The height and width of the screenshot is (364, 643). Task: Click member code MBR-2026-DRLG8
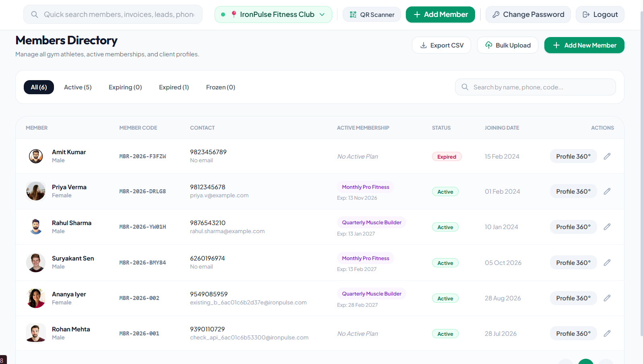[x=143, y=191]
